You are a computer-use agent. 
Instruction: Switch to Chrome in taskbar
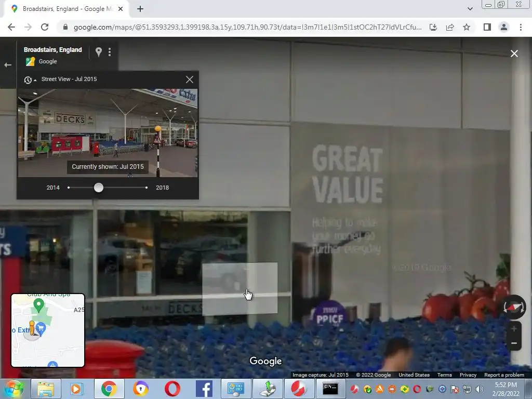point(109,389)
